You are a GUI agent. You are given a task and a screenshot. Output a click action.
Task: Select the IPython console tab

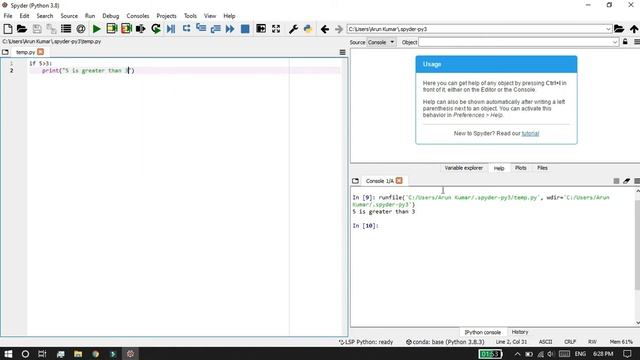point(482,332)
